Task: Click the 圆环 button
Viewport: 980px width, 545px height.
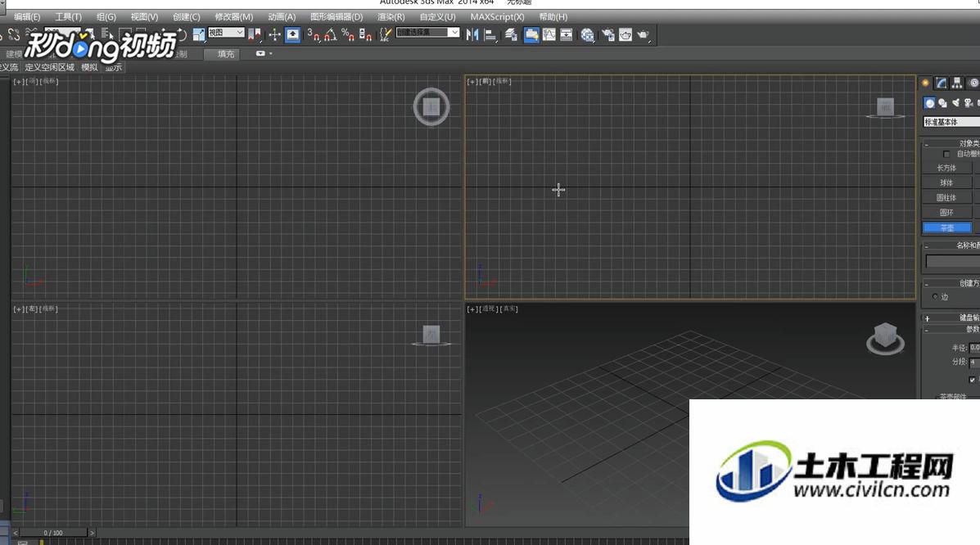Action: click(947, 213)
